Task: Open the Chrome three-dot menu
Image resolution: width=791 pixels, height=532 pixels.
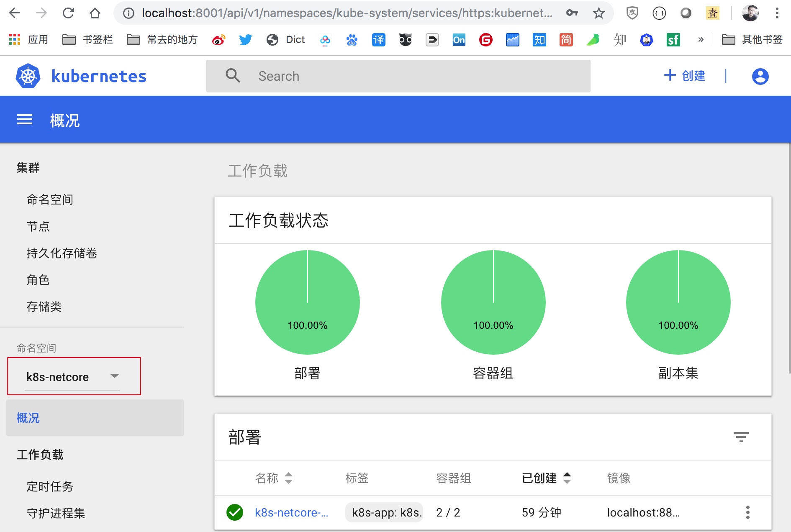Action: [777, 13]
